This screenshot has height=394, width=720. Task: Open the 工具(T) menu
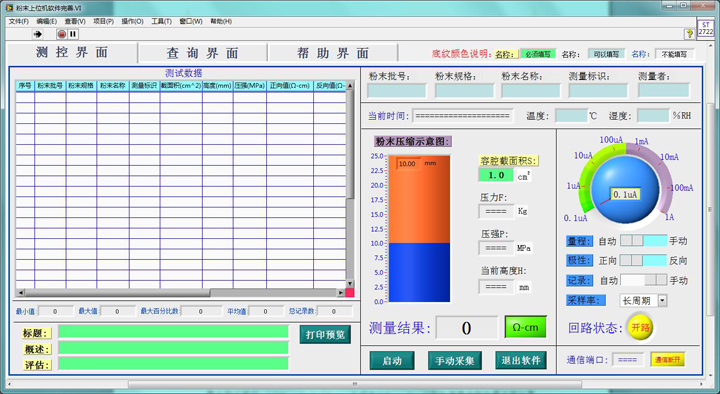tap(161, 21)
